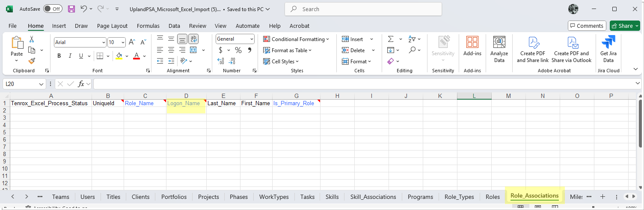Click the Comments button
Screen dimensions: 644x210
coord(587,26)
